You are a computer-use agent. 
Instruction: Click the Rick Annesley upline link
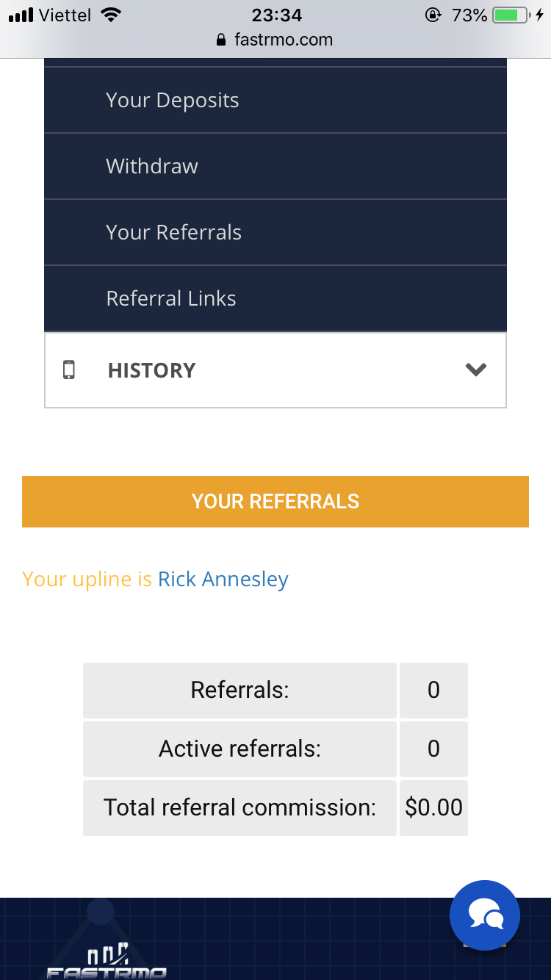[x=223, y=579]
